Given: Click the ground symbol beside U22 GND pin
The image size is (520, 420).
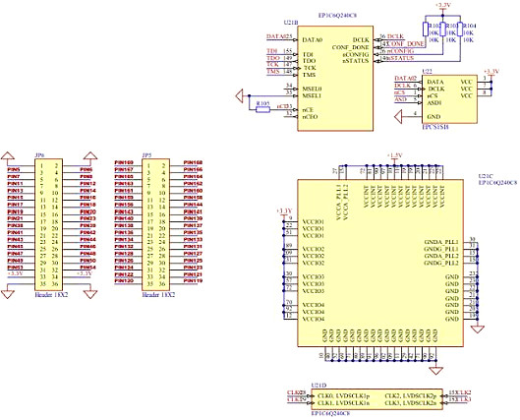Looking at the screenshot, I should point(398,117).
